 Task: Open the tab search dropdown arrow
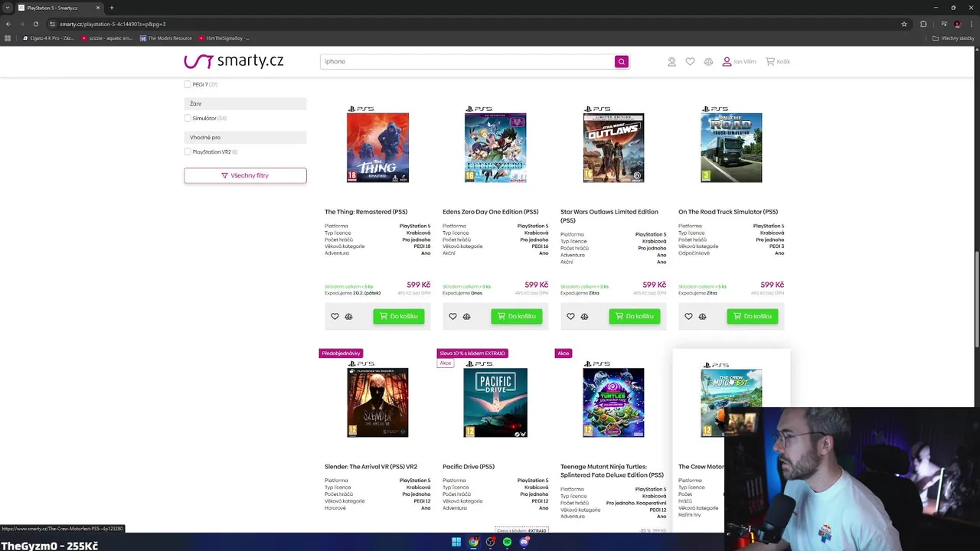(x=8, y=8)
